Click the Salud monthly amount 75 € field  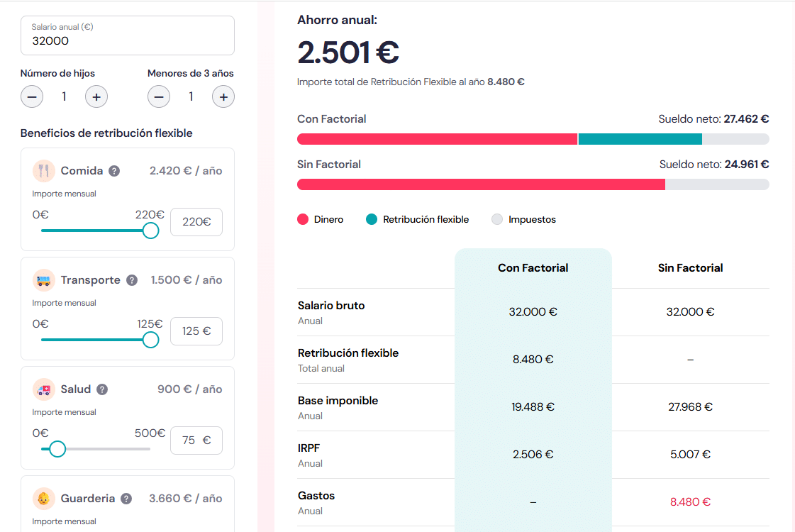(196, 440)
